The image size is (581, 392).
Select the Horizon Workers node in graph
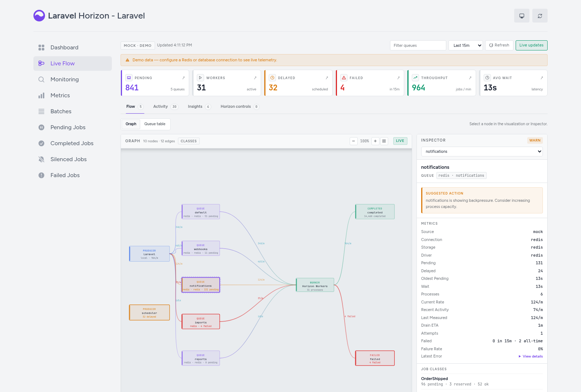[x=315, y=285]
